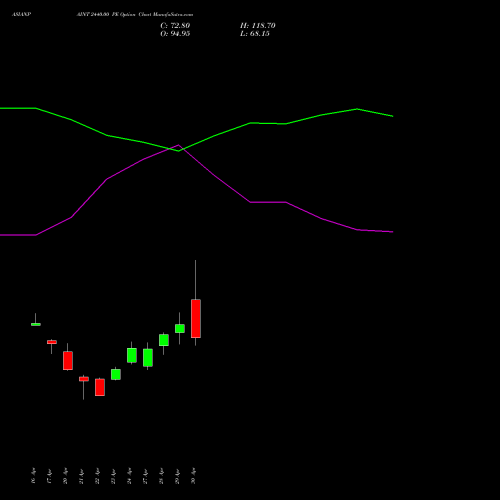Image resolution: width=500 pixels, height=500 pixels.
Task: Select the green candle on 29 Apr
Action: pyautogui.click(x=180, y=328)
